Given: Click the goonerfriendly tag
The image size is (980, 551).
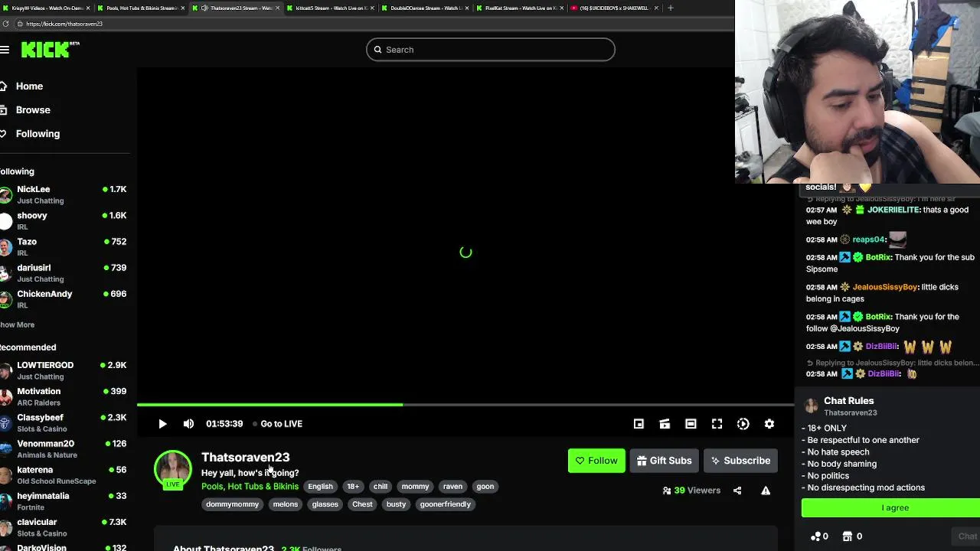Looking at the screenshot, I should pyautogui.click(x=445, y=504).
